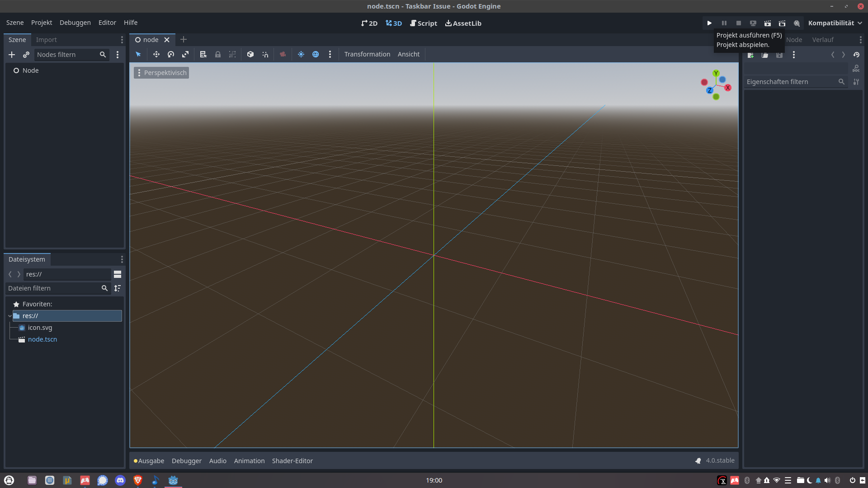
Task: Toggle the lock selected node icon
Action: (x=217, y=54)
